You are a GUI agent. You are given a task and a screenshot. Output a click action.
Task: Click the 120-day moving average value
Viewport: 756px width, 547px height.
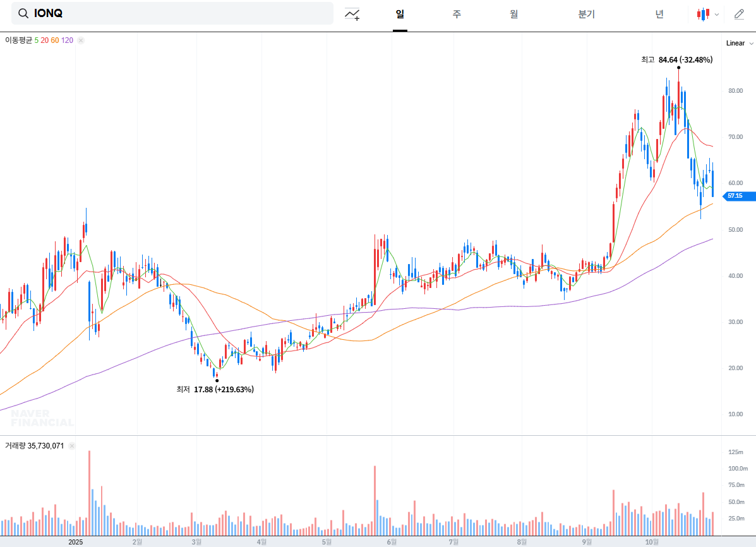click(x=67, y=40)
